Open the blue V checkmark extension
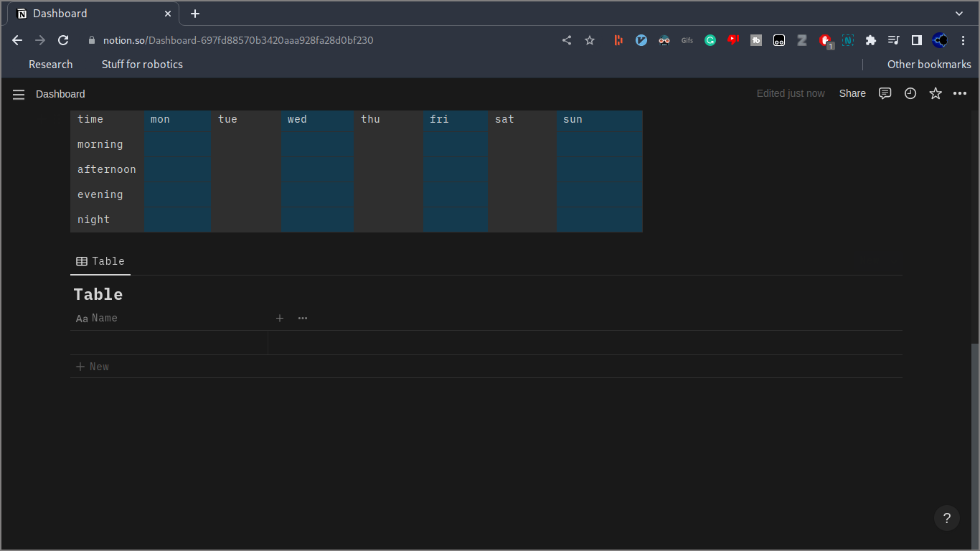Image resolution: width=980 pixels, height=551 pixels. click(x=641, y=40)
